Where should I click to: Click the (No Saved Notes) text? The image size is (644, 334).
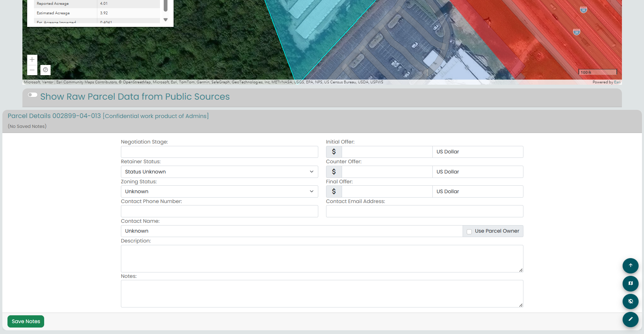pos(27,126)
